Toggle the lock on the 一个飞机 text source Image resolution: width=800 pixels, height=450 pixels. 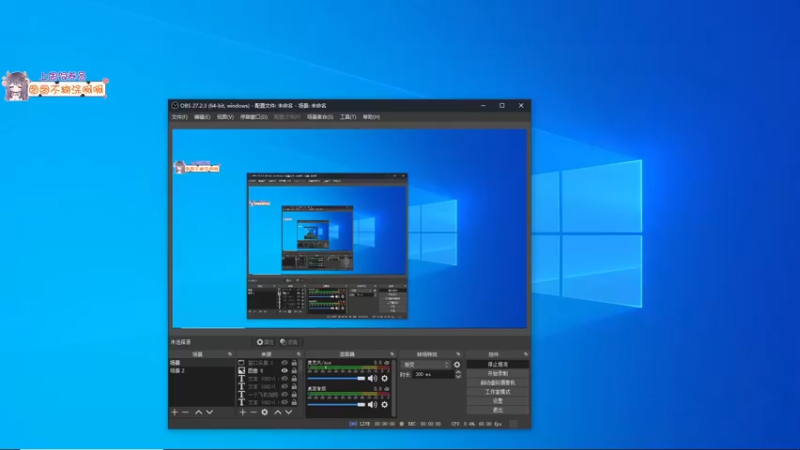[x=294, y=394]
